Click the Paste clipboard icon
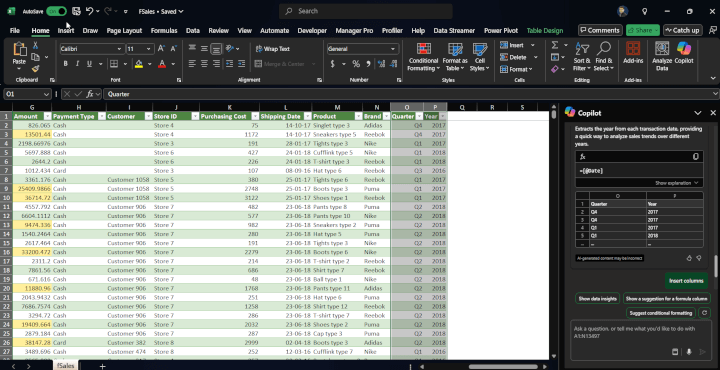 tap(19, 50)
